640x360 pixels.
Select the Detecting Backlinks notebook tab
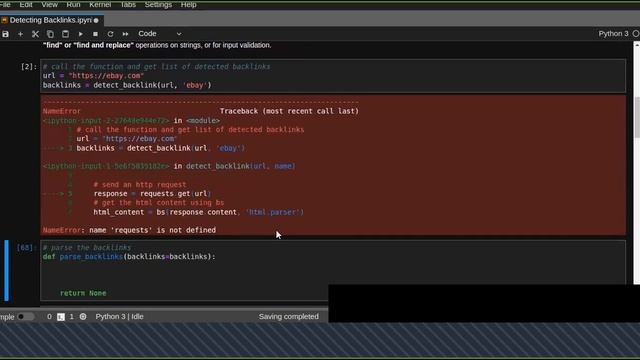click(x=51, y=20)
